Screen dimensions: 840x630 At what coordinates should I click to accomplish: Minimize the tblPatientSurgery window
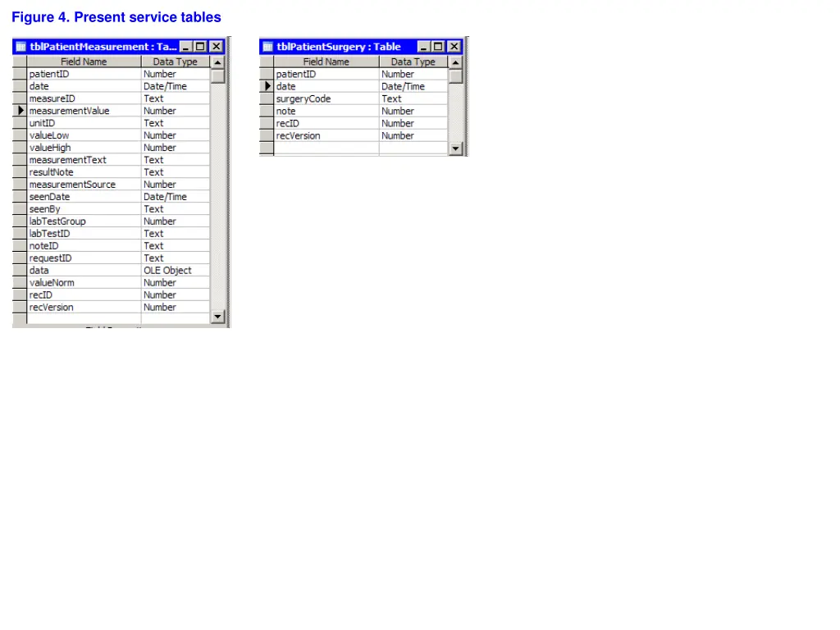(423, 47)
